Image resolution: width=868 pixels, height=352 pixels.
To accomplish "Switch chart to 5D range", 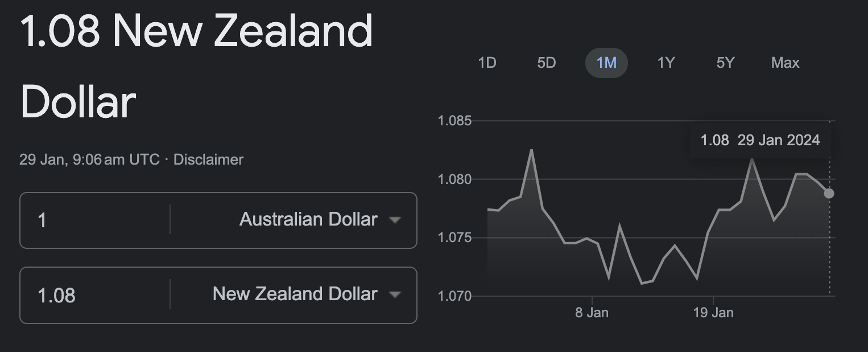I will click(x=546, y=63).
